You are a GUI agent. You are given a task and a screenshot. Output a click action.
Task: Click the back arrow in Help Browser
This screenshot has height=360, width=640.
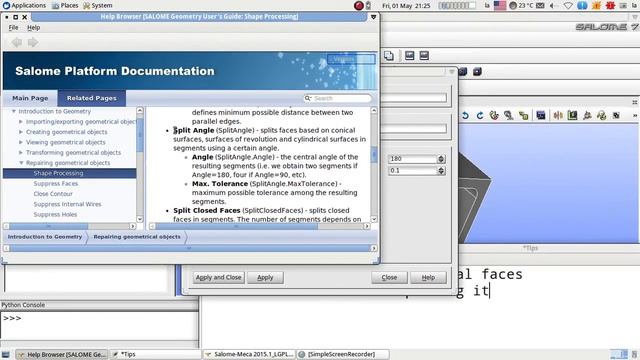tap(17, 42)
